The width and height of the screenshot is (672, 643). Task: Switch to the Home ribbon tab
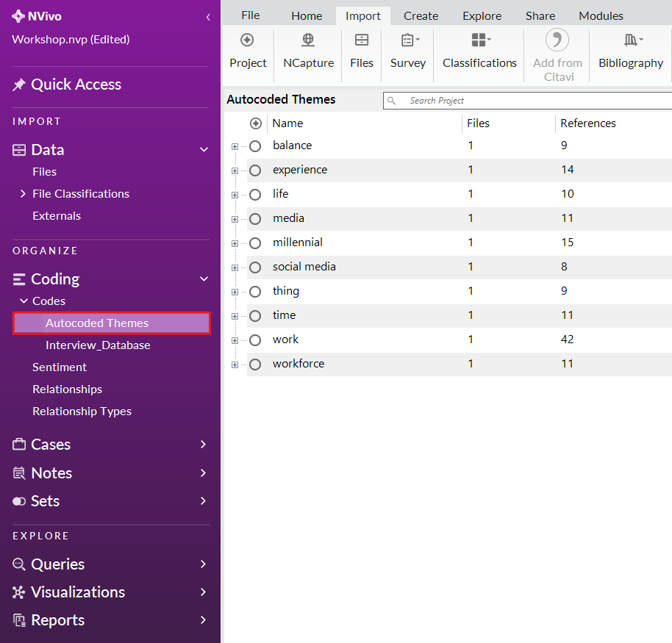(307, 16)
